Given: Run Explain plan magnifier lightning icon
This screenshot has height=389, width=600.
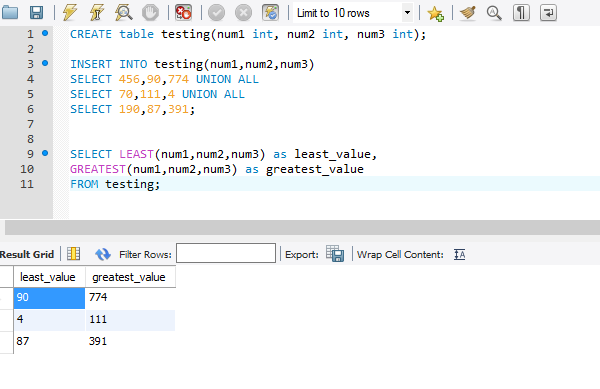Looking at the screenshot, I should [x=124, y=13].
